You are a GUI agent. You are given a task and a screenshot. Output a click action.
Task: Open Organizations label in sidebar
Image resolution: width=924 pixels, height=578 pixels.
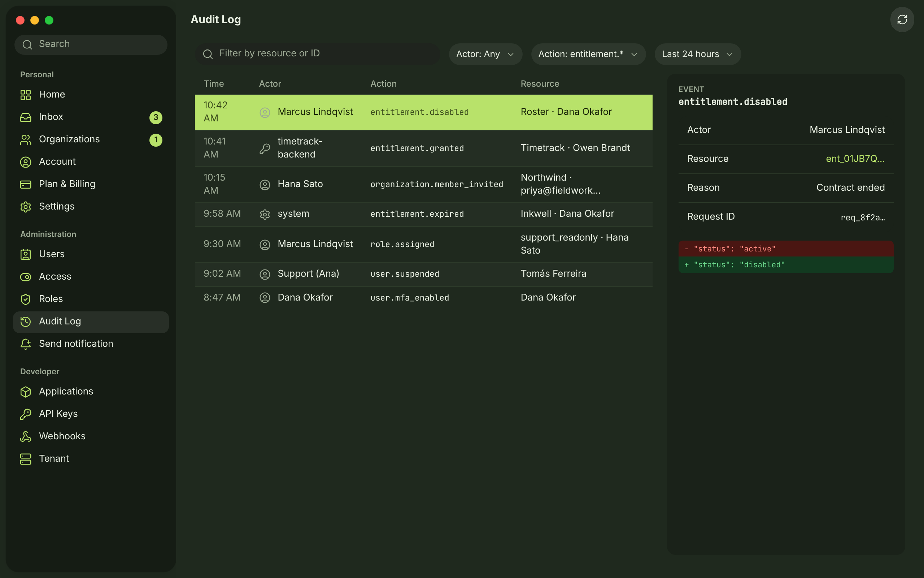click(69, 139)
